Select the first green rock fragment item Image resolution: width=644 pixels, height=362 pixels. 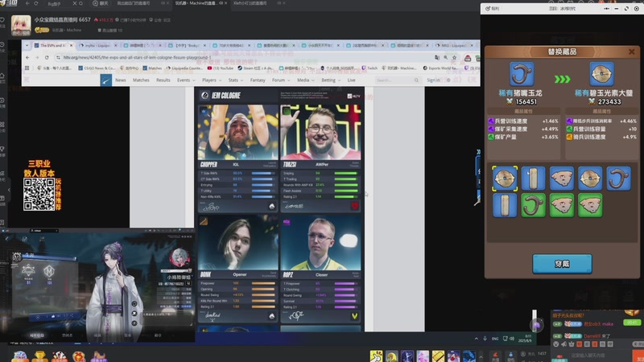tap(561, 205)
